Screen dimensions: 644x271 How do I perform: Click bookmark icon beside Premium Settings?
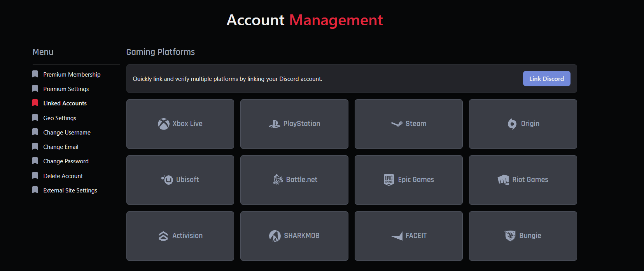coord(35,88)
